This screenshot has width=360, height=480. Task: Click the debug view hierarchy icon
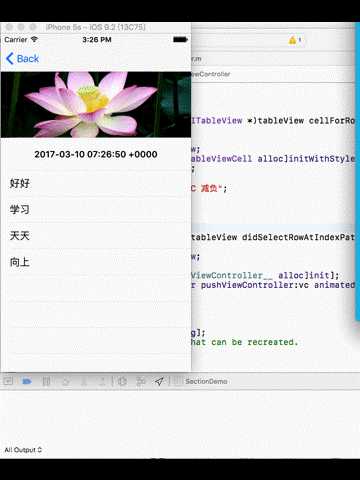tap(122, 381)
